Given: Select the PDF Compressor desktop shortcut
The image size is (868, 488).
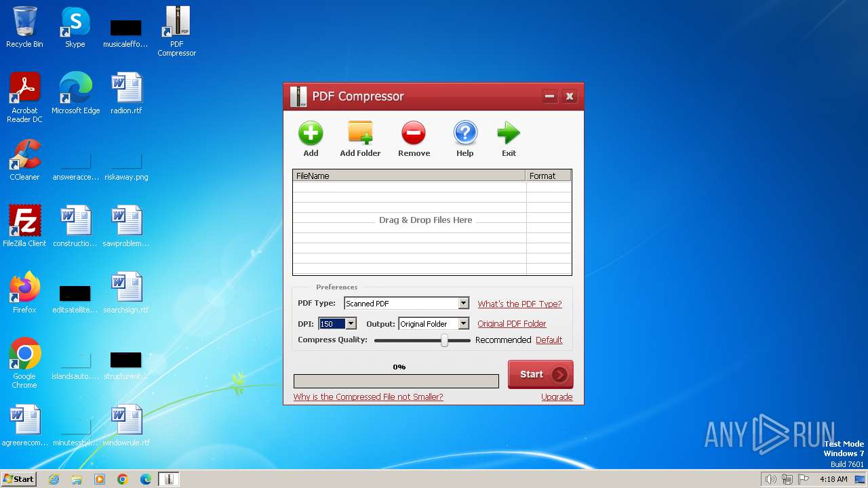Looking at the screenshot, I should [x=176, y=31].
